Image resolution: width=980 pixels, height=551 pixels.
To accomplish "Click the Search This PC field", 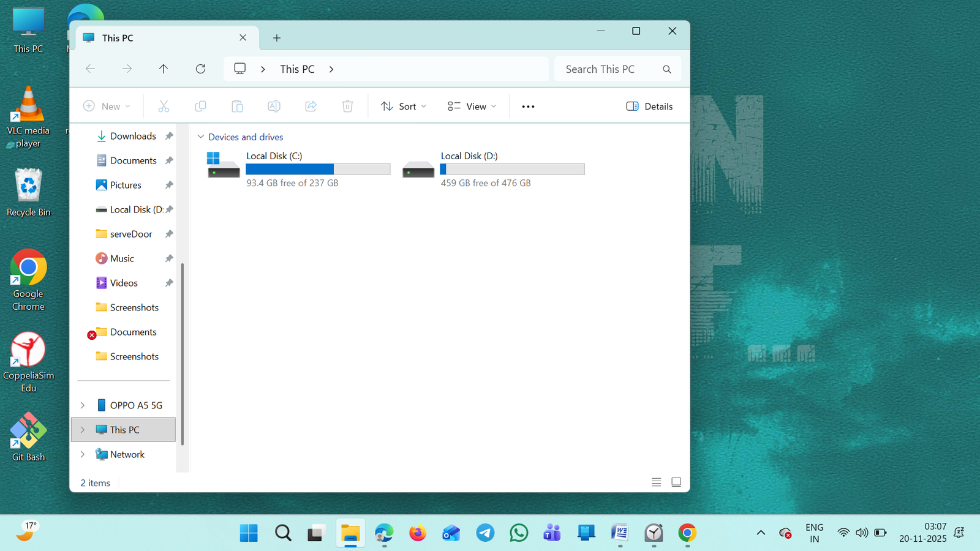I will point(609,69).
